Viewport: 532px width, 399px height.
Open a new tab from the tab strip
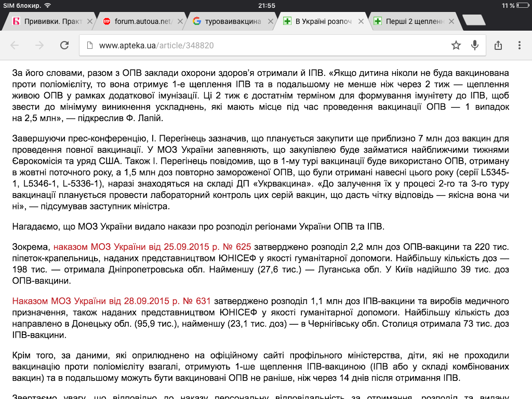coord(473,21)
